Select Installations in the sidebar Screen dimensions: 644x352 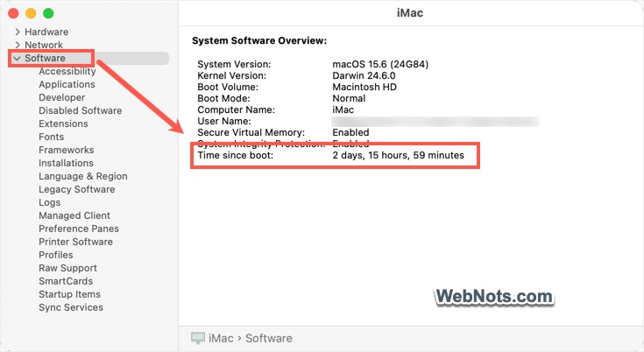(x=66, y=163)
